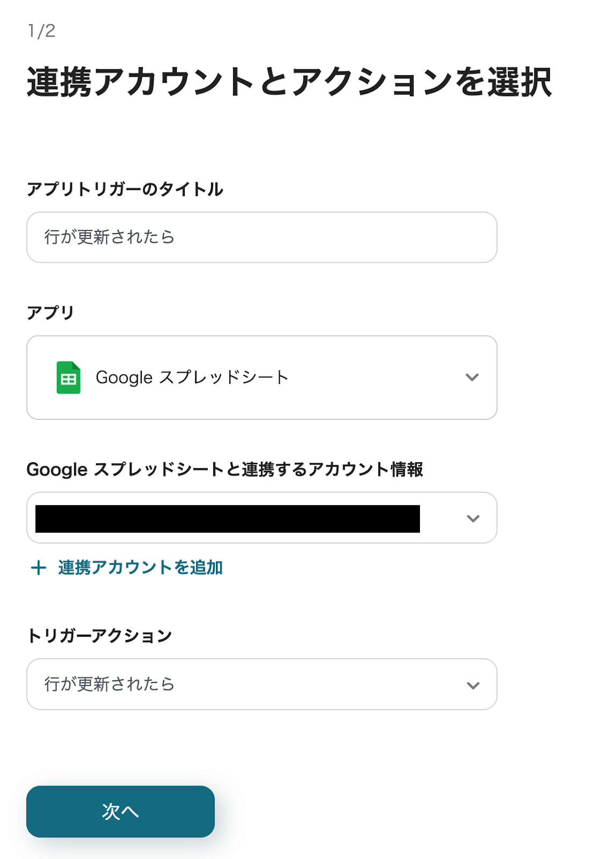616x859 pixels.
Task: Click the Google スプレッドシートと連携するアカウント情報 label
Action: click(224, 469)
